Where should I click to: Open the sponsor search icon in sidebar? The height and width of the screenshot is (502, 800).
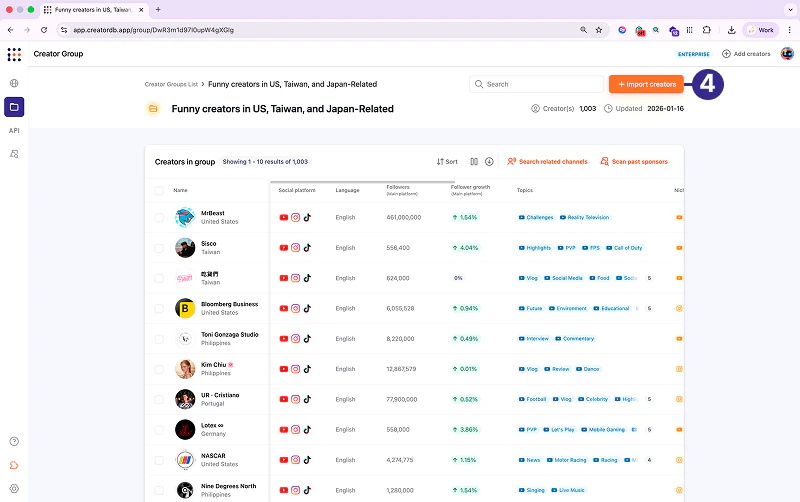tap(14, 154)
